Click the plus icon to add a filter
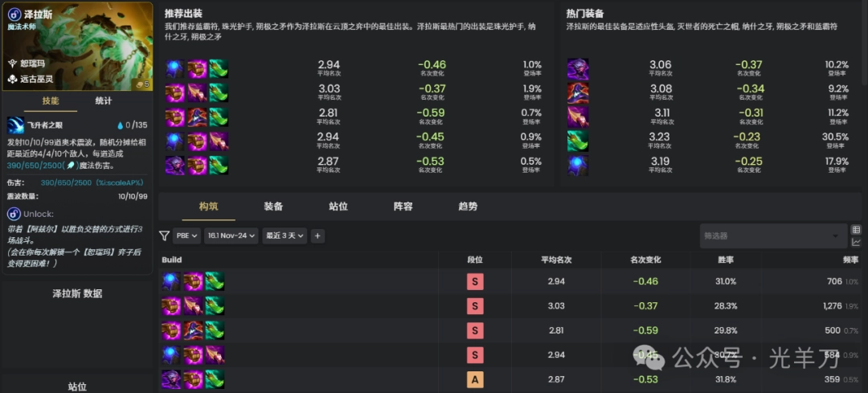This screenshot has width=868, height=393. (x=317, y=236)
